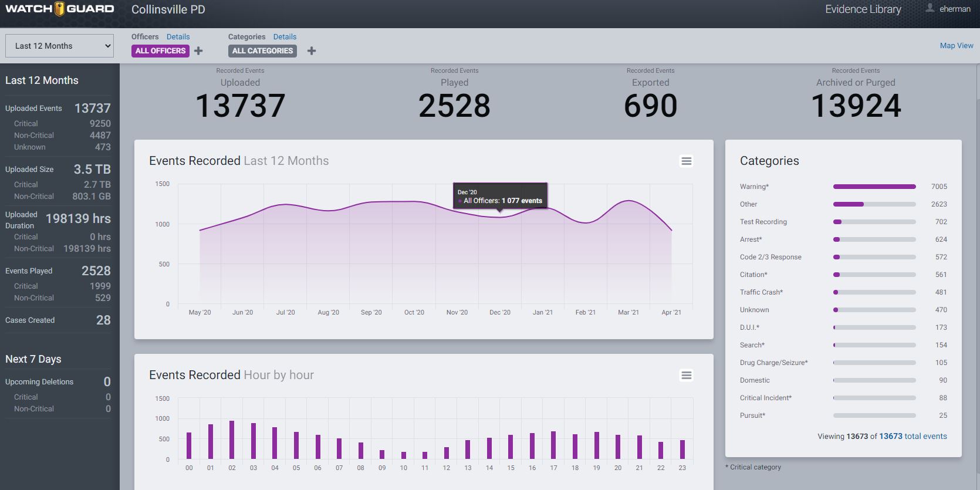
Task: Toggle the ALL CATEGORIES filter tag
Action: click(x=262, y=51)
